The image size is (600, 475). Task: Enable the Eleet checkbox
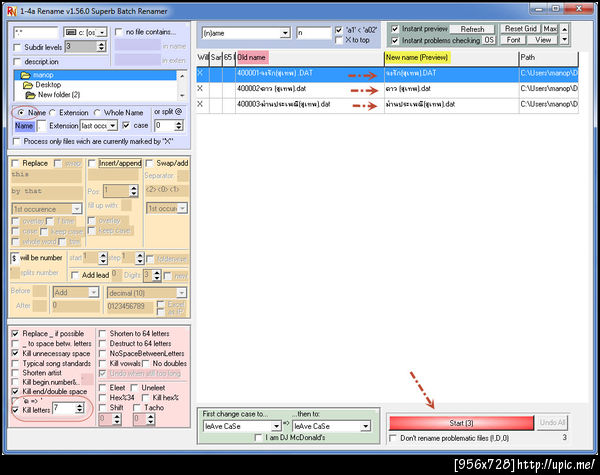pos(103,388)
